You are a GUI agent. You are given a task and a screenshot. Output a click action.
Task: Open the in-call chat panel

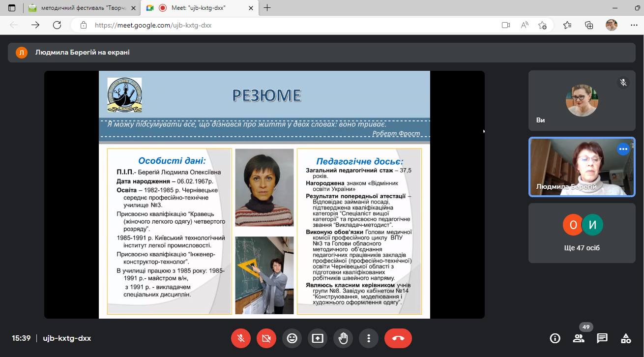pos(602,338)
